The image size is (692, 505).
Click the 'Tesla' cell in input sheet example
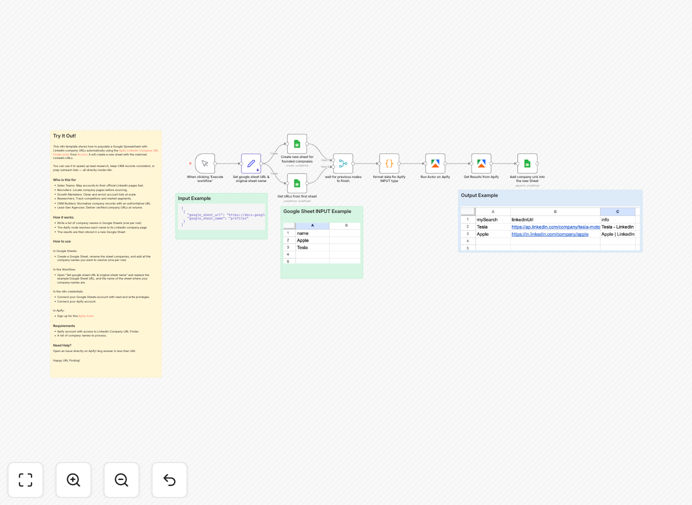(312, 248)
